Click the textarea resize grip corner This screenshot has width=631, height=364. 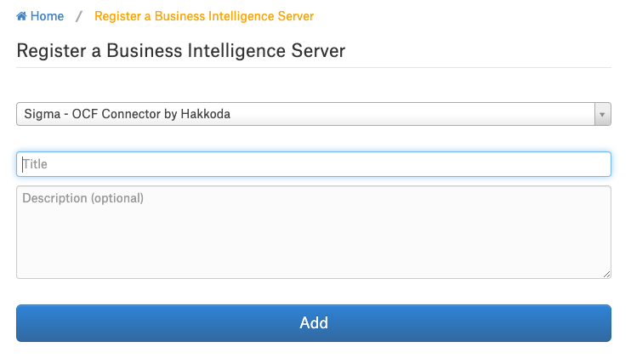607,274
